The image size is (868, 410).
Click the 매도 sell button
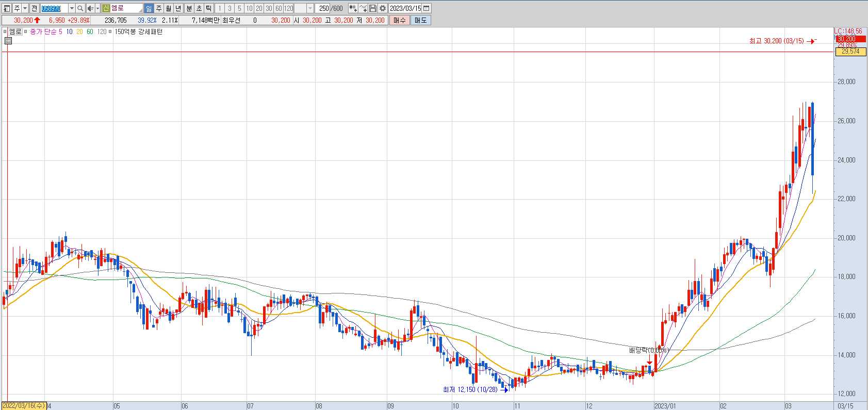(420, 20)
